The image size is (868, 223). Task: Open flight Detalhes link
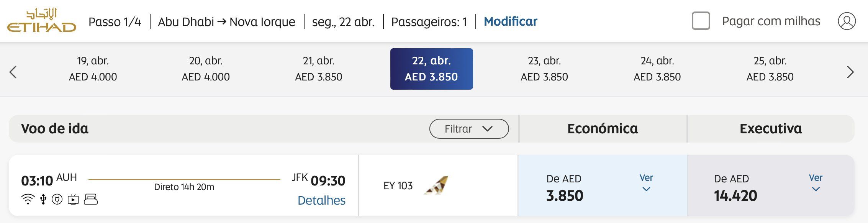[x=321, y=200]
